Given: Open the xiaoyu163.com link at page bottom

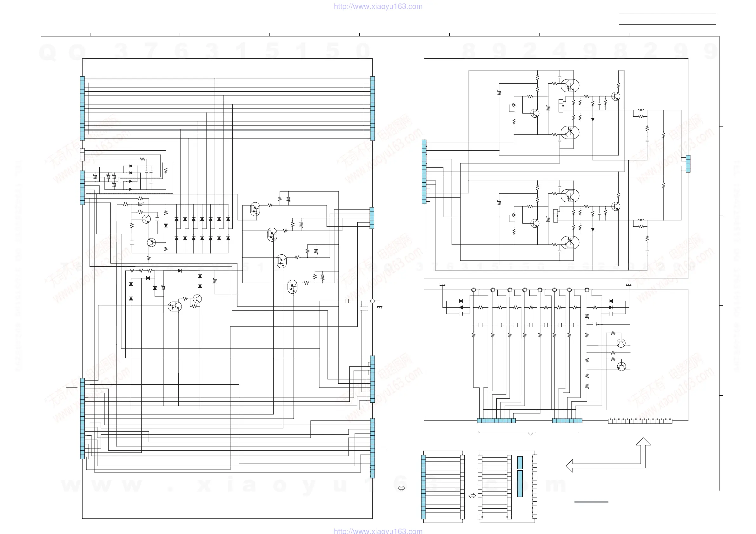Looking at the screenshot, I should (x=378, y=531).
